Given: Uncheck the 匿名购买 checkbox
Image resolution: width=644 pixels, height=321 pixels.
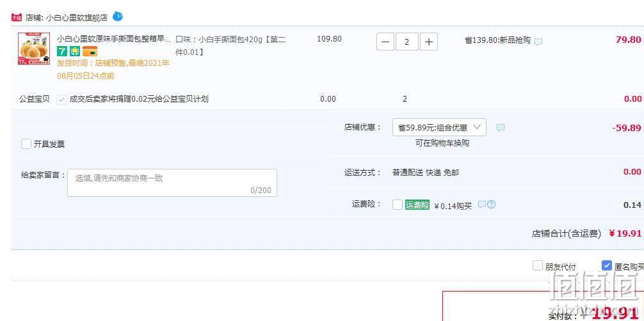Looking at the screenshot, I should pyautogui.click(x=607, y=265).
